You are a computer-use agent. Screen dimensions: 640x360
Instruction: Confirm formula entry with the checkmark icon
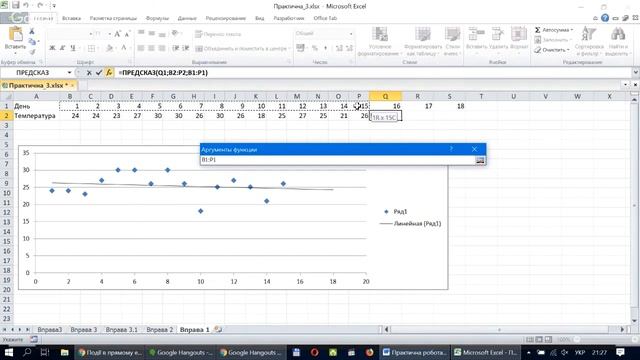click(99, 73)
